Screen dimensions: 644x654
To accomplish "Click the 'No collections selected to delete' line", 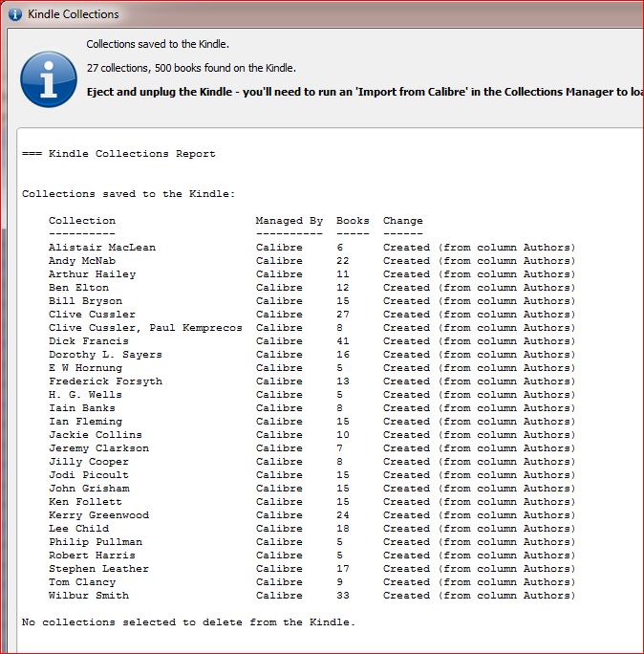I will (x=188, y=621).
